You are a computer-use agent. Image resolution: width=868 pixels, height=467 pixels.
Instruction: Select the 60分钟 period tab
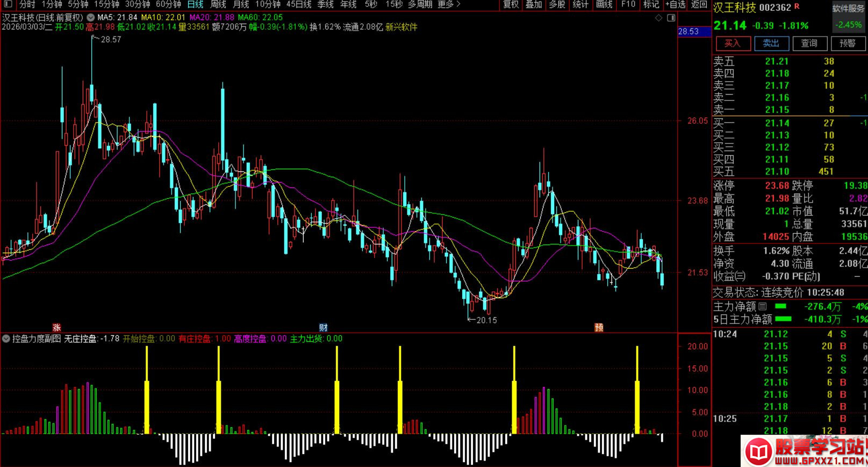[168, 4]
